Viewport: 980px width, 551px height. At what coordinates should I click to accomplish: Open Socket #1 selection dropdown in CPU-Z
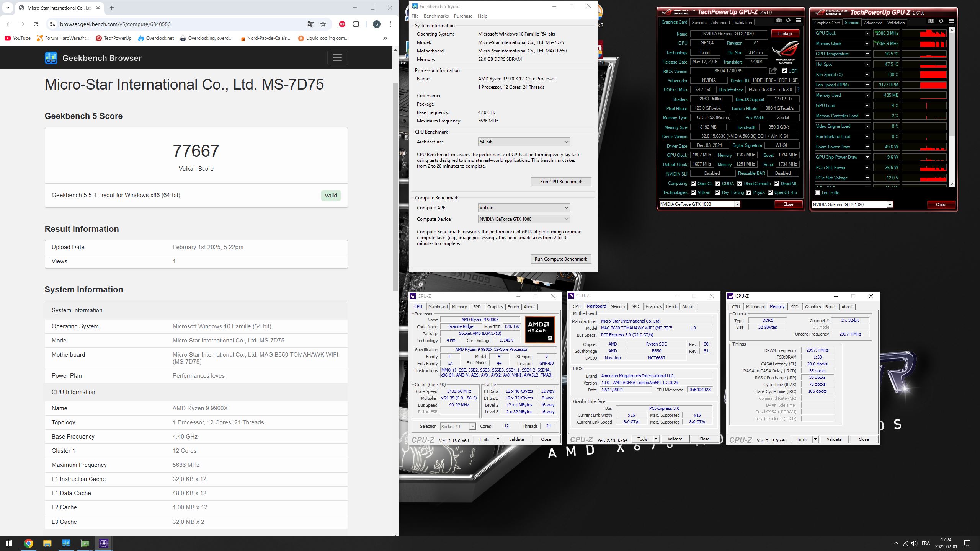coord(457,426)
